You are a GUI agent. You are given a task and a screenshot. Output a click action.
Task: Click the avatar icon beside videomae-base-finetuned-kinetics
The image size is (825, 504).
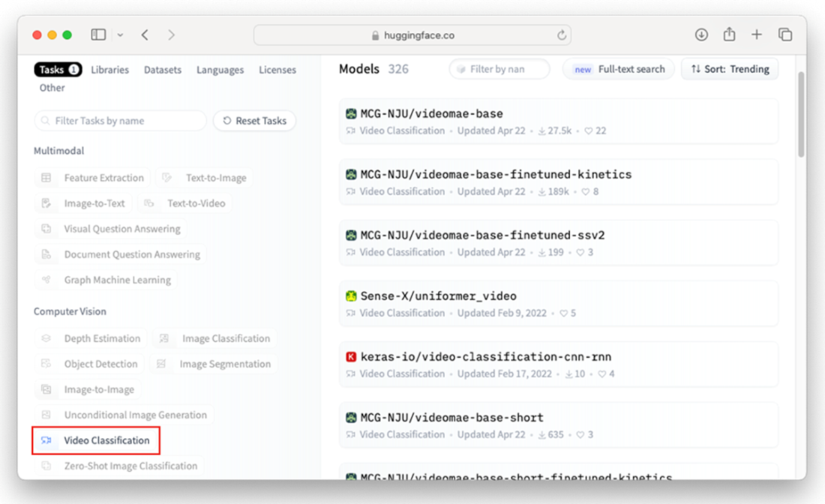[351, 174]
